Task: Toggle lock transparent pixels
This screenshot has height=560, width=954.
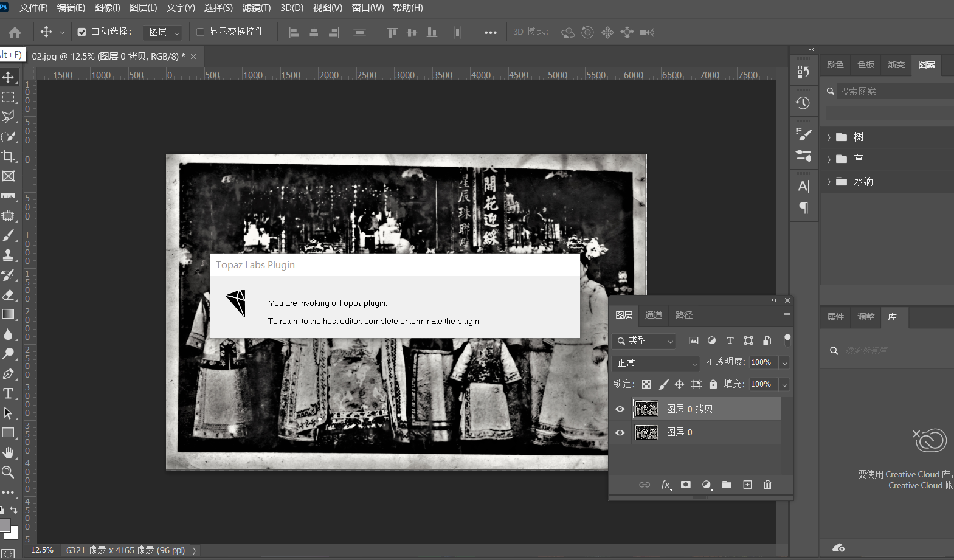Action: pyautogui.click(x=646, y=384)
